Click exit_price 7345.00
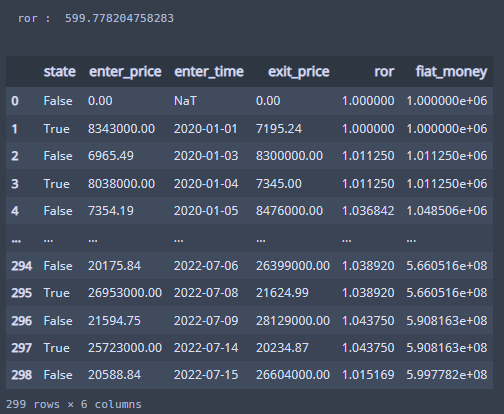The image size is (504, 414). point(279,184)
